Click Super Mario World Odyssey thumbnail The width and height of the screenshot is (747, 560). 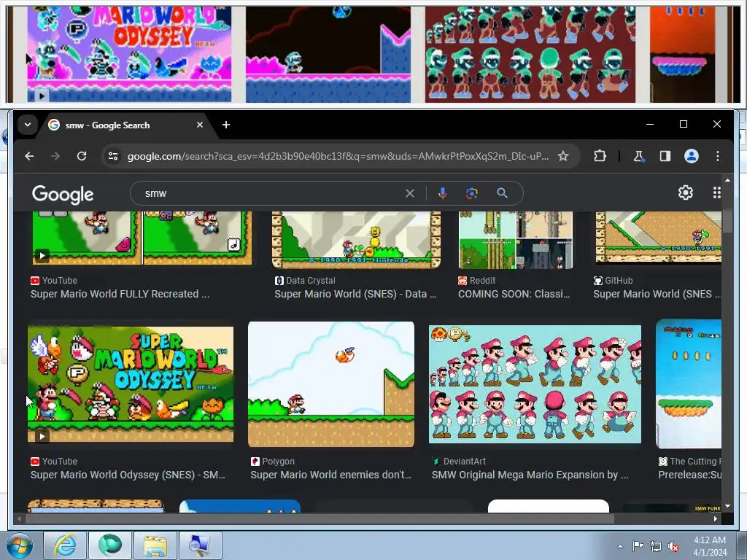pyautogui.click(x=131, y=384)
